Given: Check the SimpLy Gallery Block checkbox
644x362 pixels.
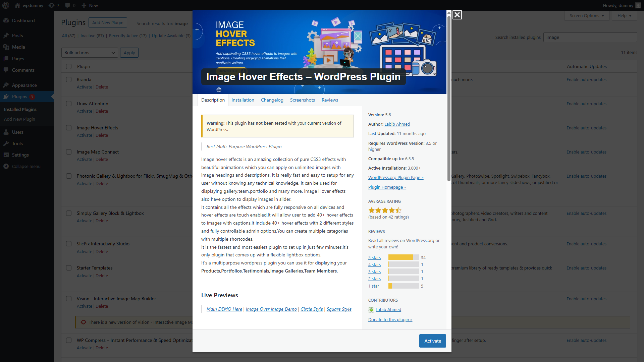Looking at the screenshot, I should (69, 213).
